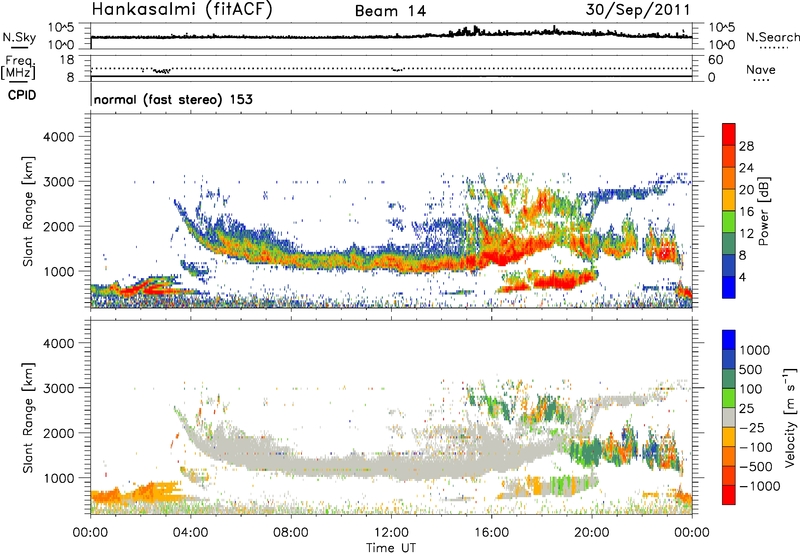Click the 'CPID' row label
800x554 pixels.
[x=22, y=95]
